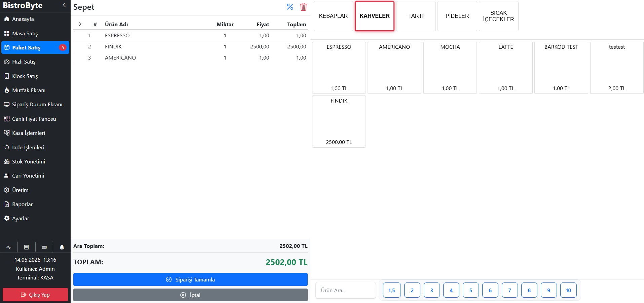Open Sipariş Durum Ekranı
The width and height of the screenshot is (644, 303).
pos(35,105)
